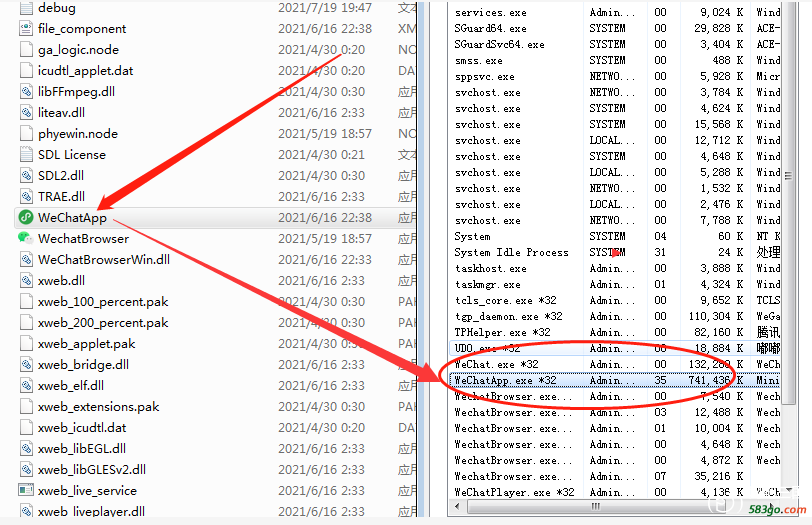
Task: Select the xweb_extensions.pak file name
Action: [x=98, y=406]
